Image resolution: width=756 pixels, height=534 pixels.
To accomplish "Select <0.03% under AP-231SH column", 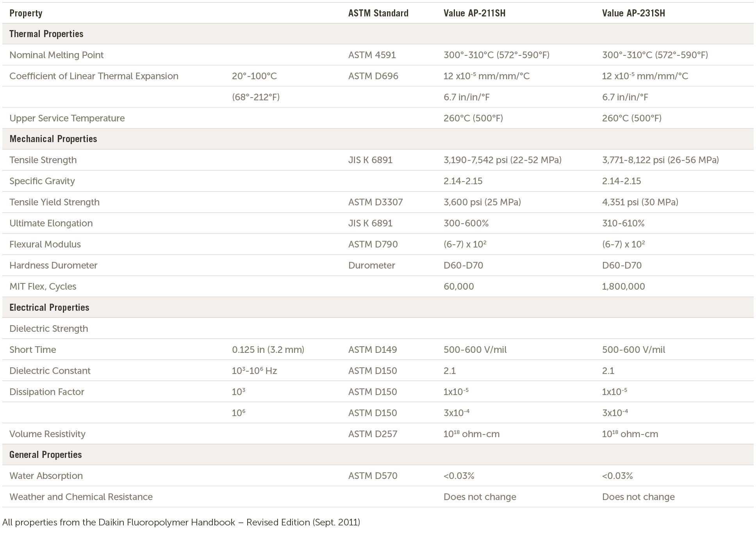I will [617, 476].
